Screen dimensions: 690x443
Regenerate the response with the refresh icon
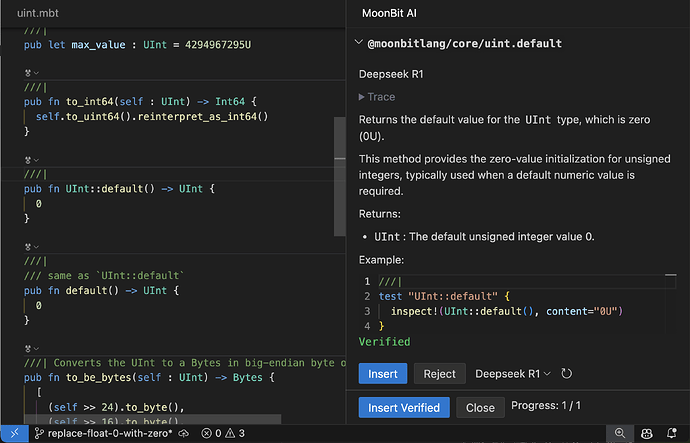[566, 373]
